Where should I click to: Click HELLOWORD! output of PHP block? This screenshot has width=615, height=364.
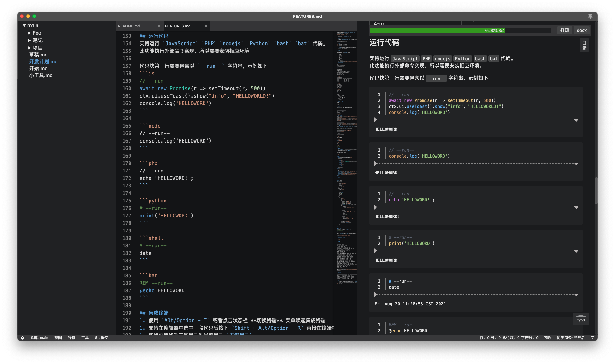[x=387, y=216]
